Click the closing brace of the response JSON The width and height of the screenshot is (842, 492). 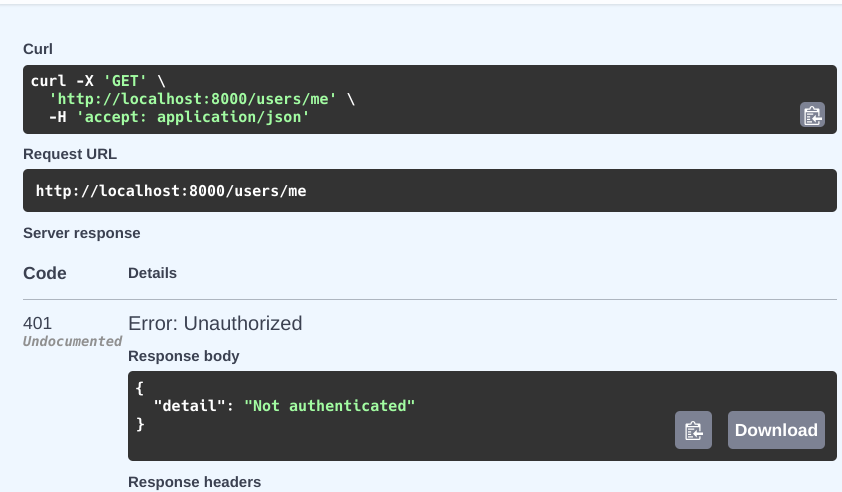click(x=141, y=424)
